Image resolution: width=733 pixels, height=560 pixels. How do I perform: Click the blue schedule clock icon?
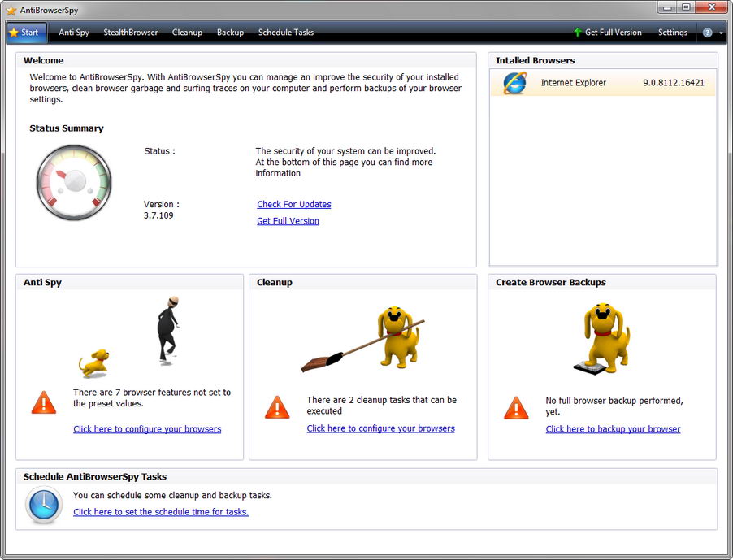(44, 505)
